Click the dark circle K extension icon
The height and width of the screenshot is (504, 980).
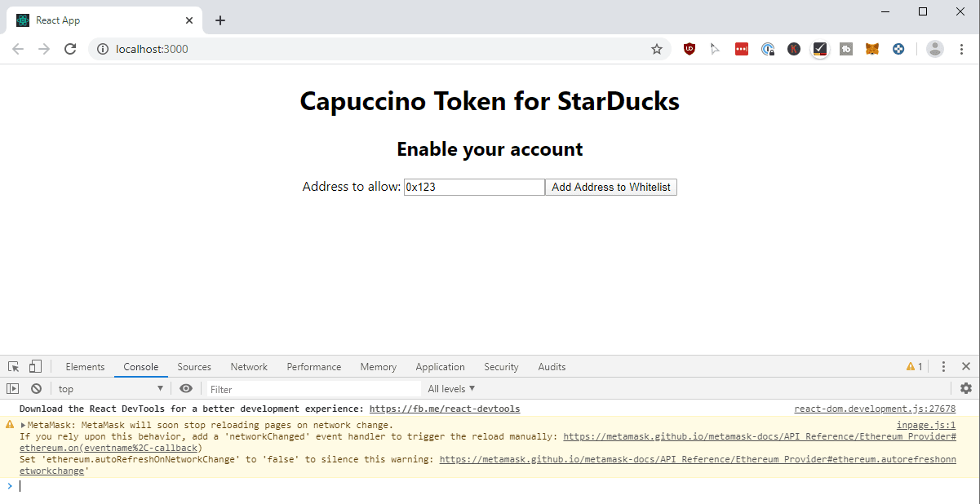794,49
